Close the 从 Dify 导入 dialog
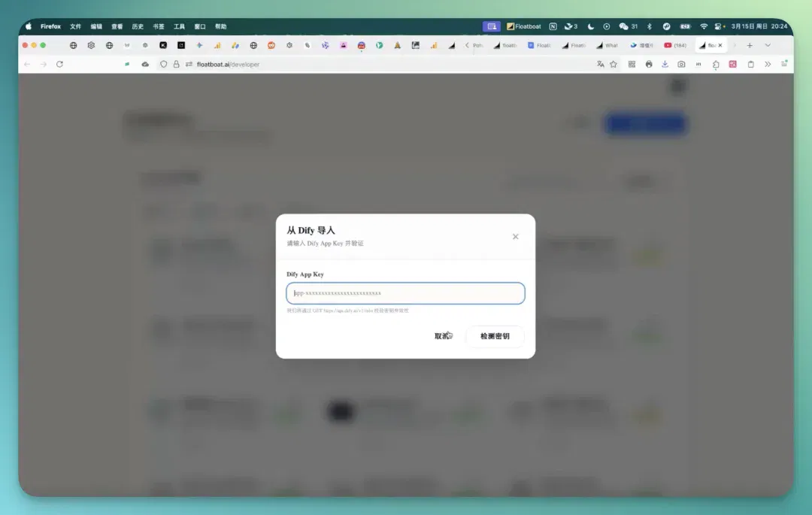Screen dimensions: 812x515 515,237
